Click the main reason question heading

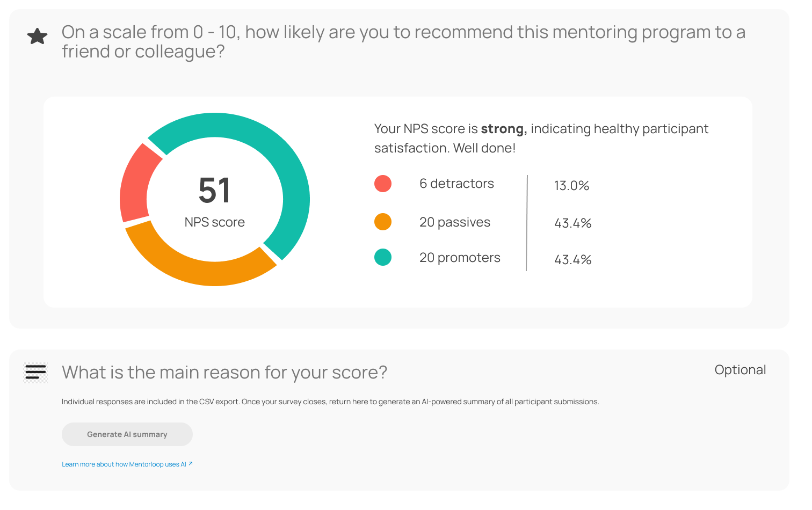click(x=224, y=373)
